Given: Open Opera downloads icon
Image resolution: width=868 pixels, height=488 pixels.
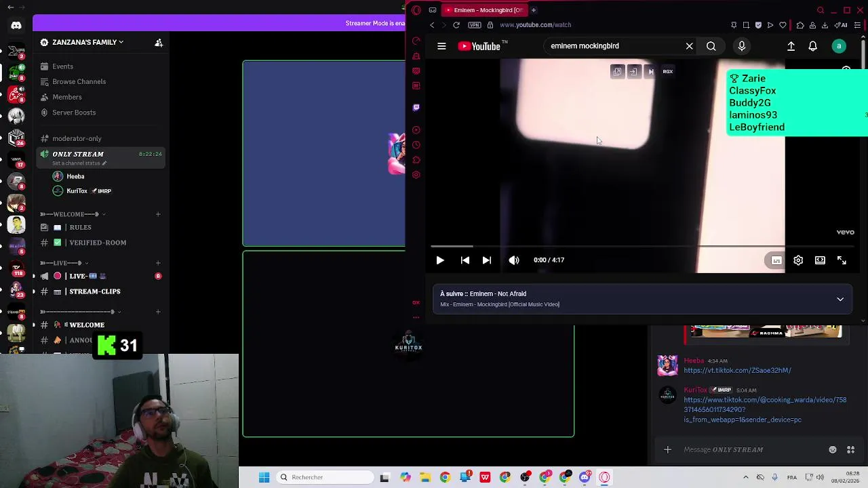Looking at the screenshot, I should point(825,25).
